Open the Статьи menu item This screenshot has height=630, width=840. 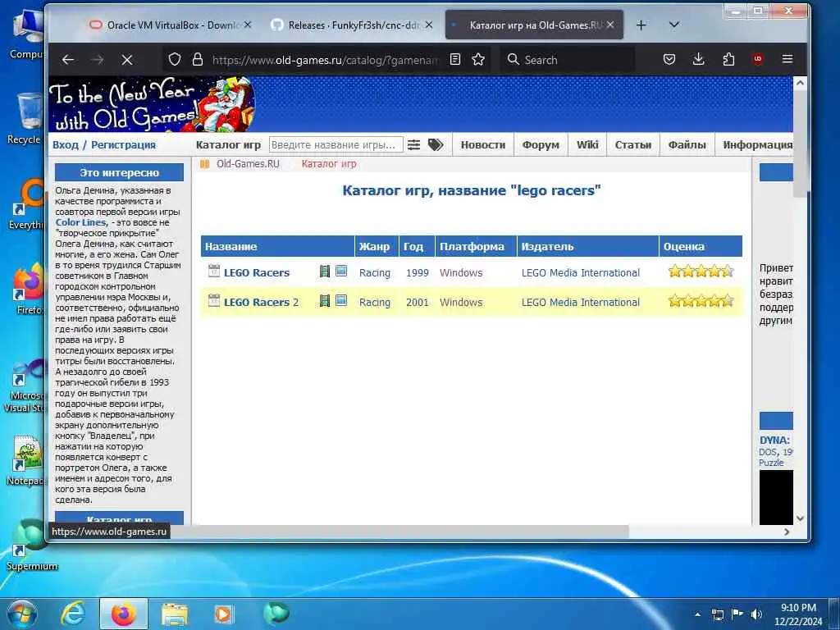pos(633,144)
